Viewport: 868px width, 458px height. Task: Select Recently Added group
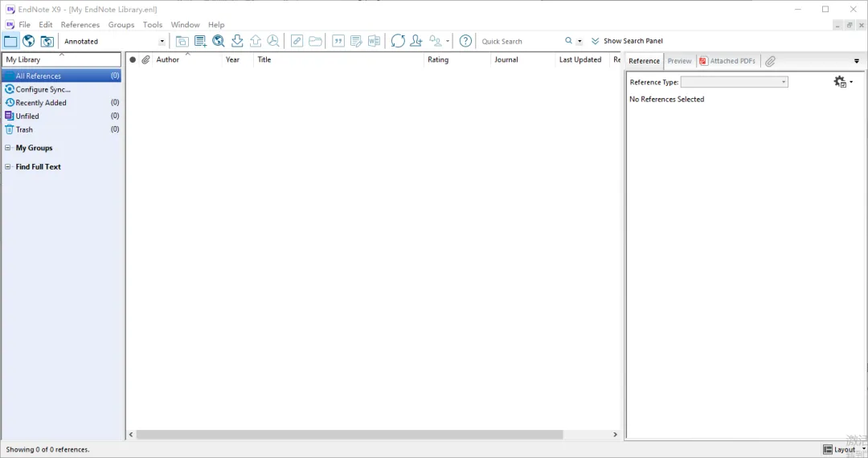(61, 102)
